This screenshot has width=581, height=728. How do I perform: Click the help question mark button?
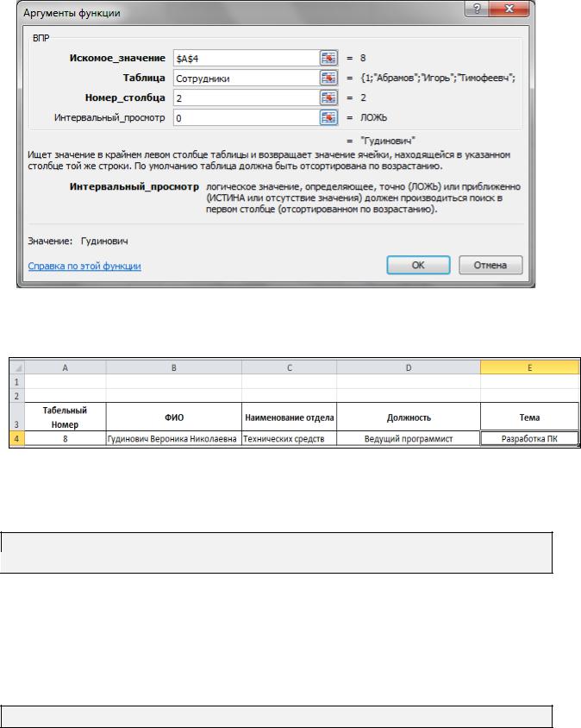[x=477, y=9]
